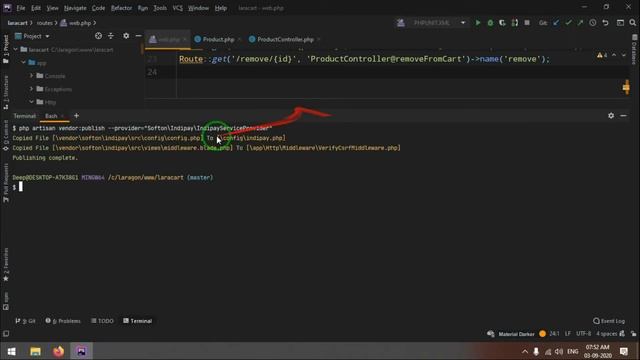Click the green Run button in the toolbar
Screen dimensions: 640x360
point(478,23)
